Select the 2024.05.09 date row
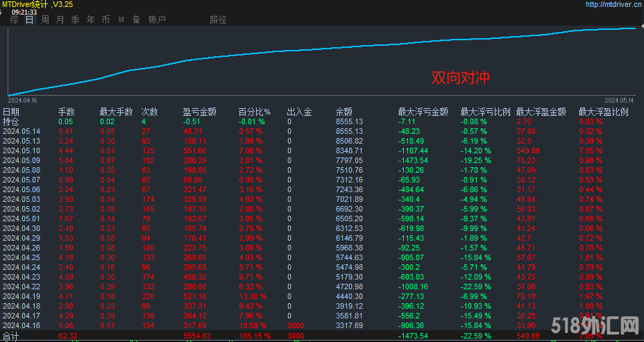This screenshot has width=644, height=342. click(x=22, y=160)
